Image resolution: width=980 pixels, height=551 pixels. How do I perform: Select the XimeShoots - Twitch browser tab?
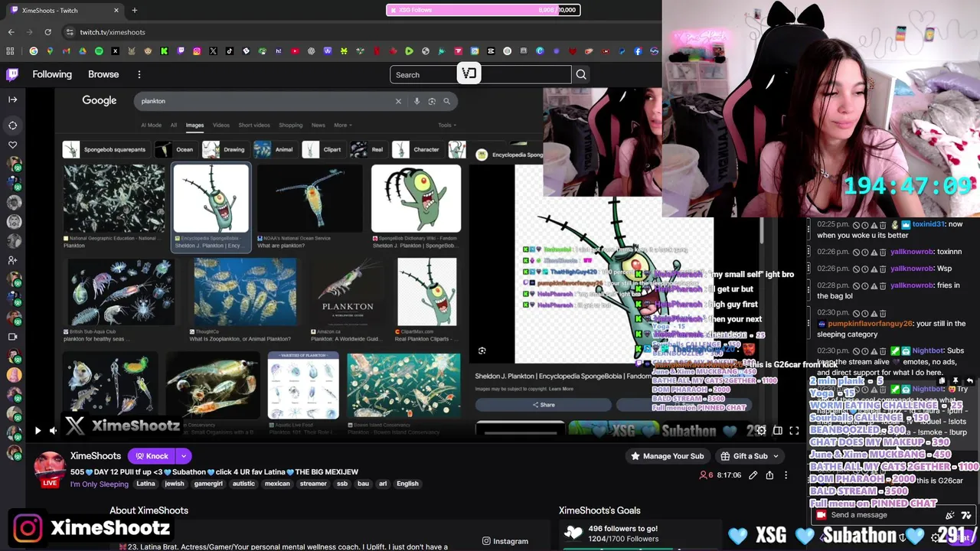[64, 10]
